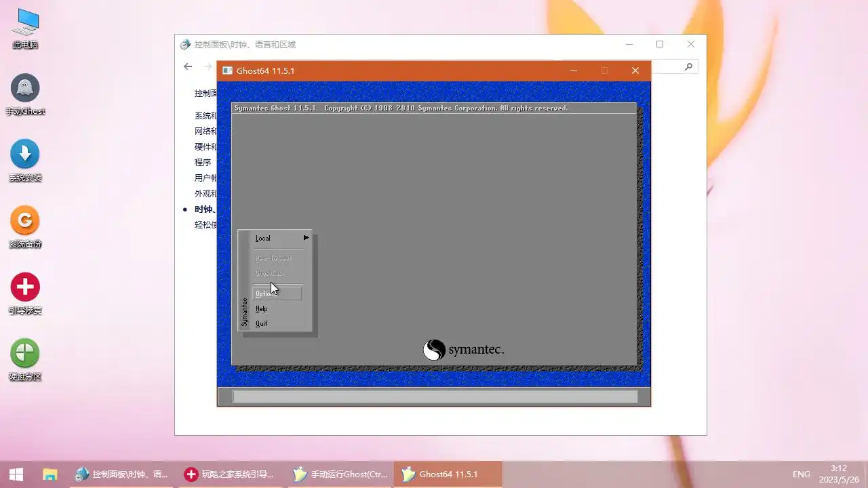Viewport: 868px width, 488px height.
Task: Maximize the Control Panel window
Action: coord(660,44)
